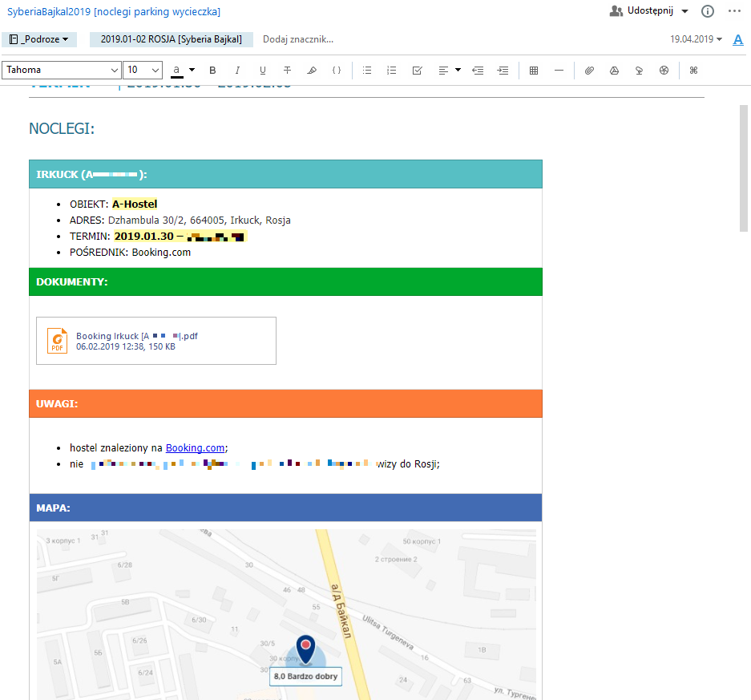This screenshot has width=751, height=700.
Task: Open _Podroze notebook dropdown
Action: point(39,39)
